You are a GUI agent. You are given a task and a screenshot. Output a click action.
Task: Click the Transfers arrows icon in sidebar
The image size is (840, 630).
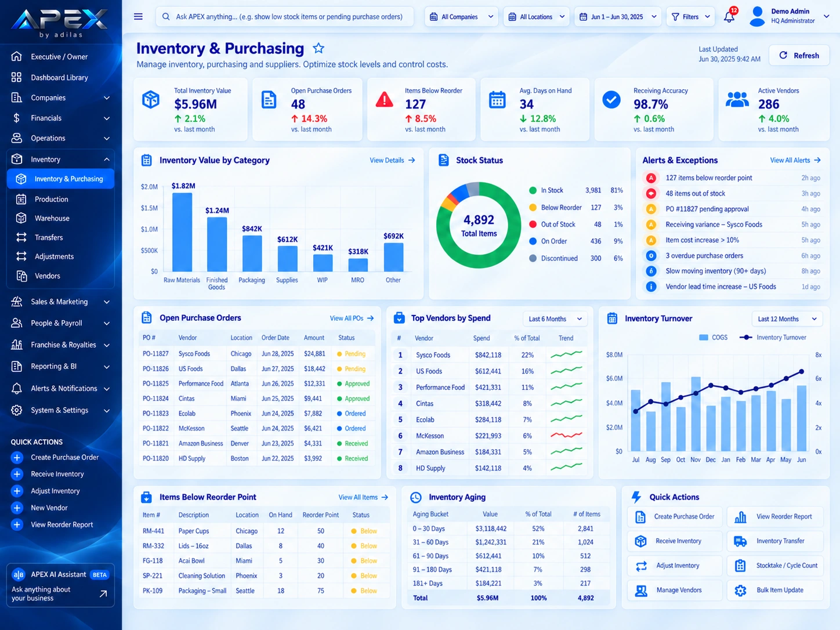21,237
